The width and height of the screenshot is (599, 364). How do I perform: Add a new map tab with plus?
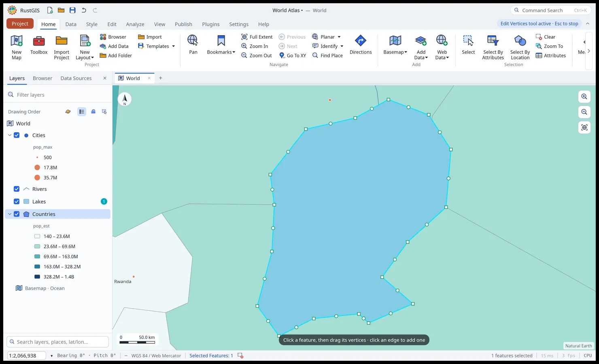tap(161, 78)
